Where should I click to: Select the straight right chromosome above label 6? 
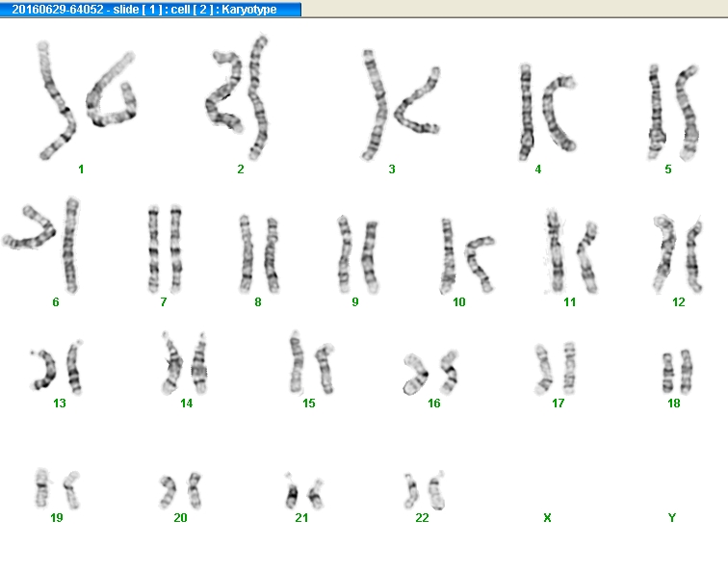[x=70, y=246]
